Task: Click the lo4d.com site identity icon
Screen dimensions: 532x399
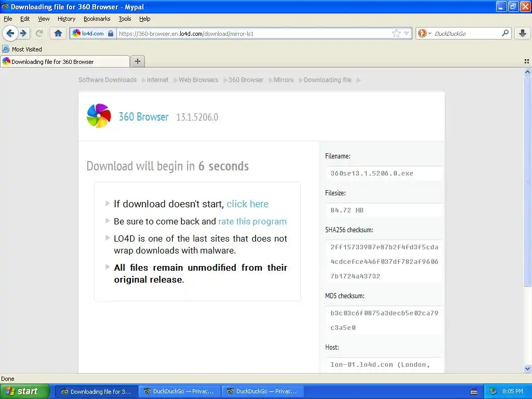Action: click(76, 33)
